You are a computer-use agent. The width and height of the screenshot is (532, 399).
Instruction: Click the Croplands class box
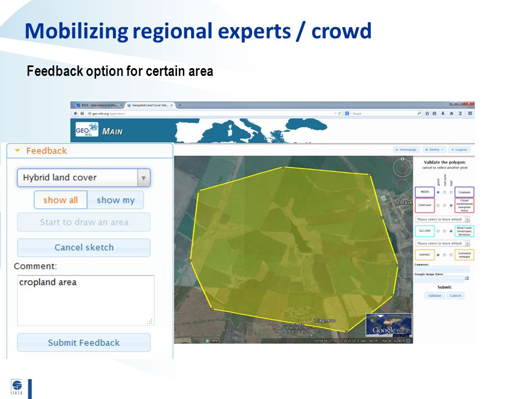(x=464, y=192)
